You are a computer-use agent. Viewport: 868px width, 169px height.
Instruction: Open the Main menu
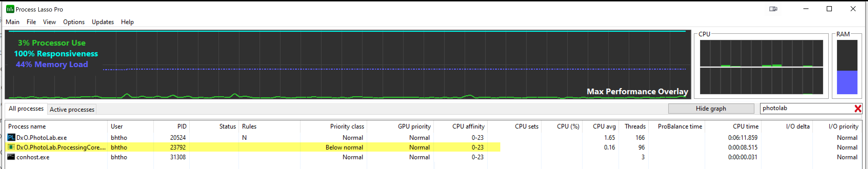pyautogui.click(x=13, y=22)
